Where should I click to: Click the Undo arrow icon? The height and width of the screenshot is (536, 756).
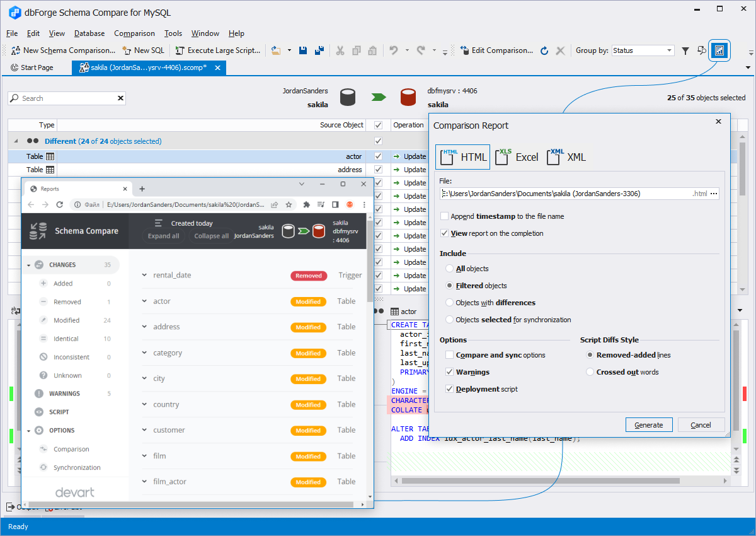coord(394,50)
